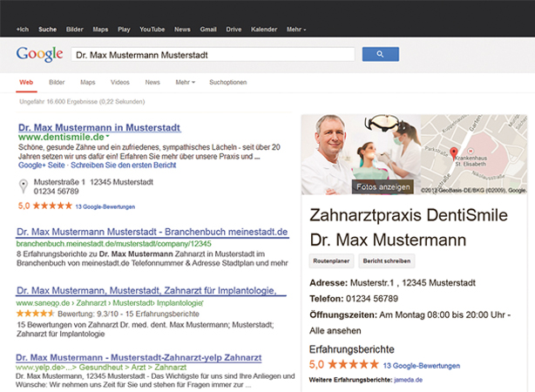Click Fotos anzeigen on the practice photo

(383, 187)
